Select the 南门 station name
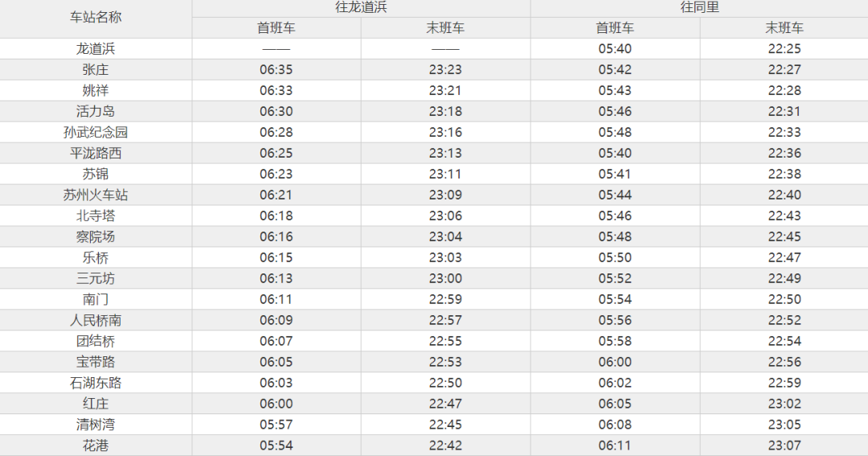 tap(96, 299)
